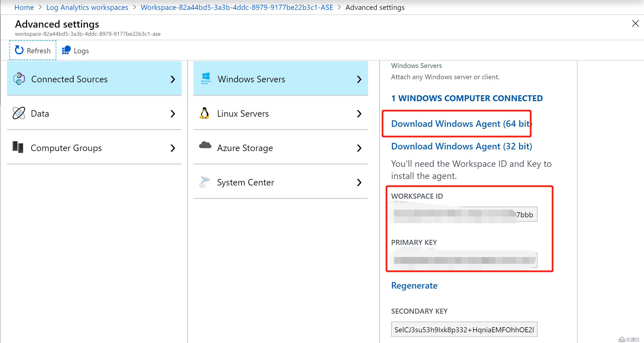Click the Advanced settings page title
This screenshot has height=343, width=644.
tap(57, 24)
